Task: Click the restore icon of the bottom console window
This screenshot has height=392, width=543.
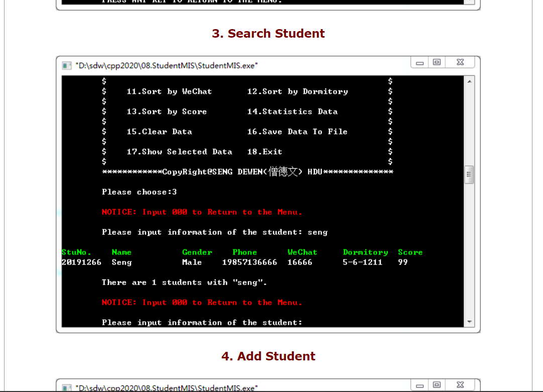Action: pos(437,384)
